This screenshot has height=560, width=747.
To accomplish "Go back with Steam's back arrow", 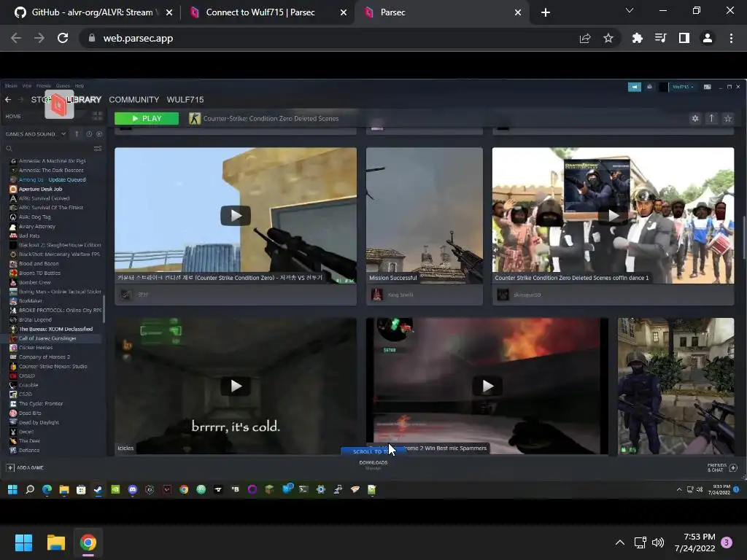I will point(7,99).
